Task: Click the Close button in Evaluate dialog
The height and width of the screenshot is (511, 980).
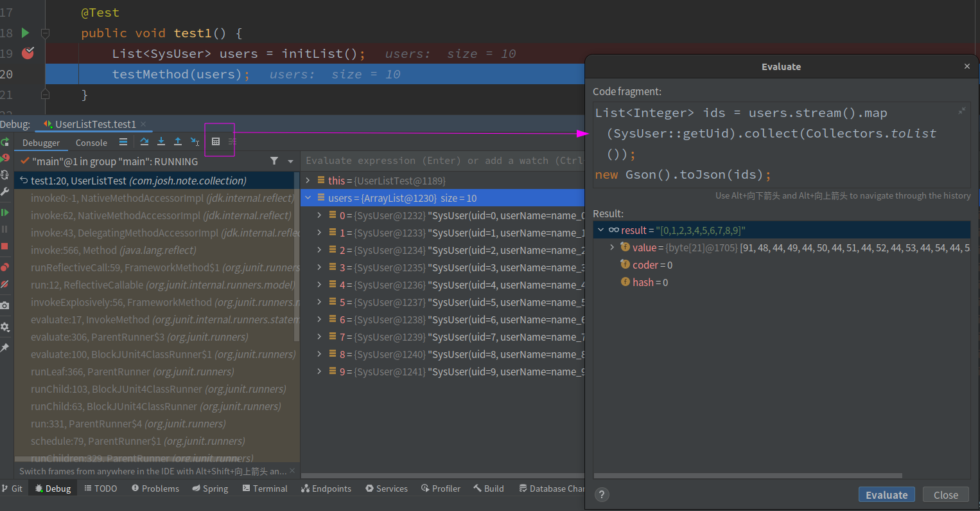Action: coord(945,495)
